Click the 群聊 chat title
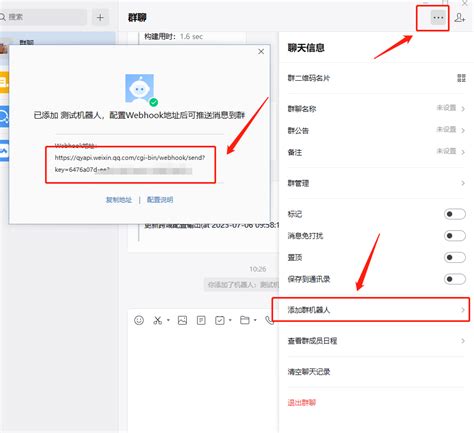The width and height of the screenshot is (474, 433). pyautogui.click(x=137, y=17)
